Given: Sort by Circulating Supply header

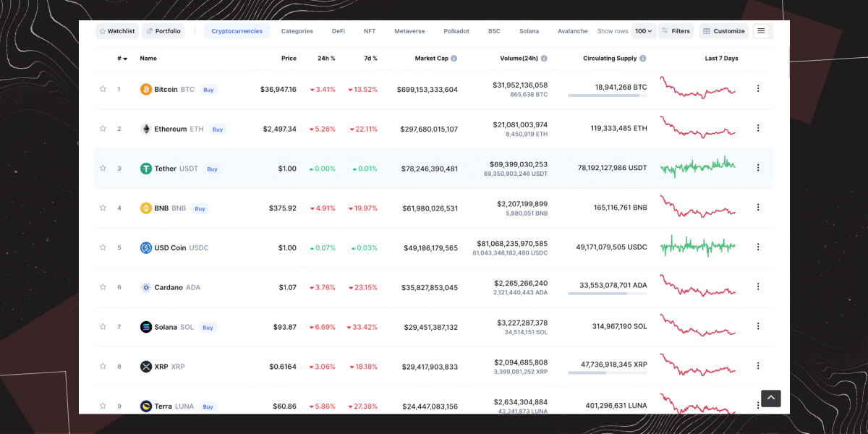Looking at the screenshot, I should [x=610, y=59].
